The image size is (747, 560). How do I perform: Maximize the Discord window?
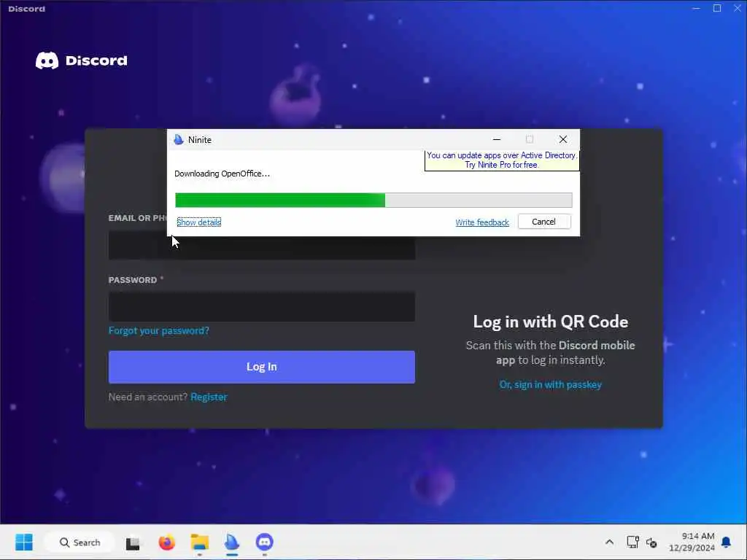(717, 8)
